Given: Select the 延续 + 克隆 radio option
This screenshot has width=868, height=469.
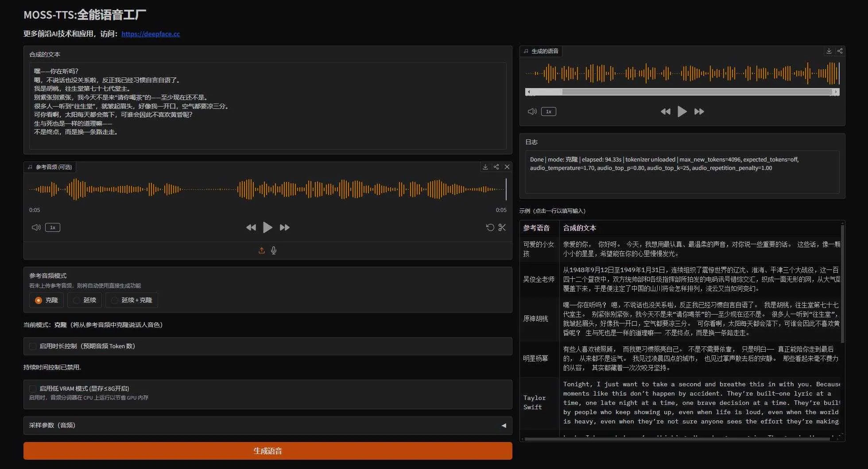Looking at the screenshot, I should tap(132, 300).
